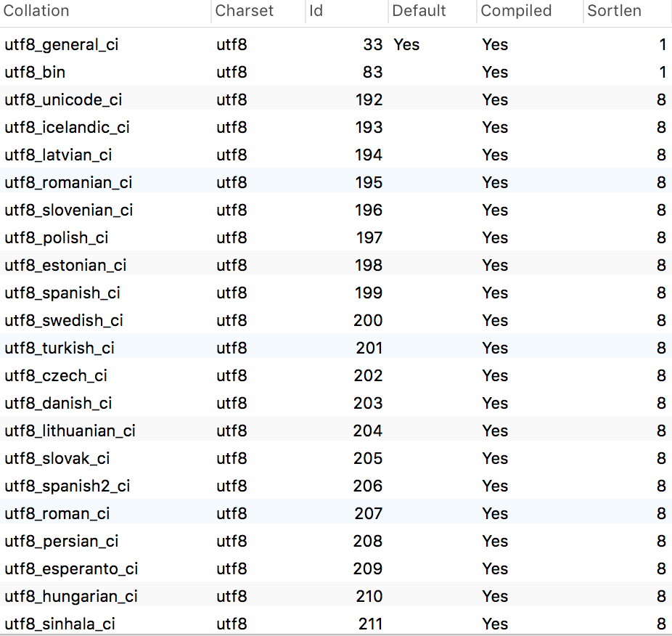
Task: Select the utf8_esperanto_ci row
Action: point(336,568)
